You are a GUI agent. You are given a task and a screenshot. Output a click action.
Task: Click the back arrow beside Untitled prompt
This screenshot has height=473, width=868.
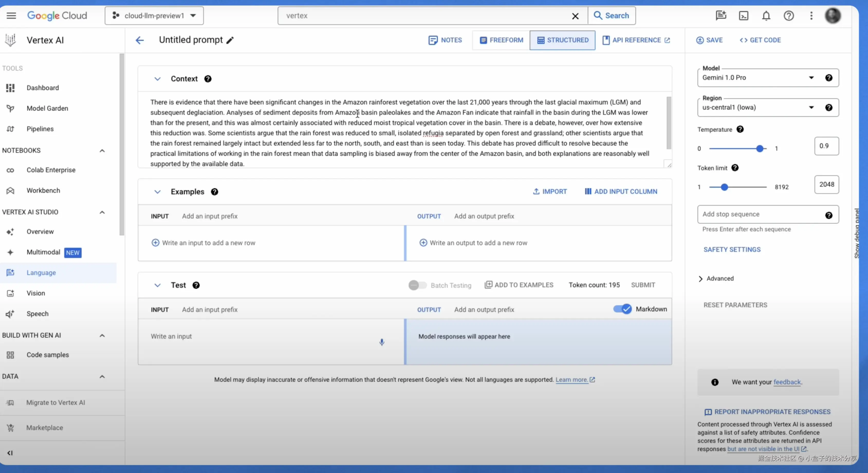coord(140,40)
